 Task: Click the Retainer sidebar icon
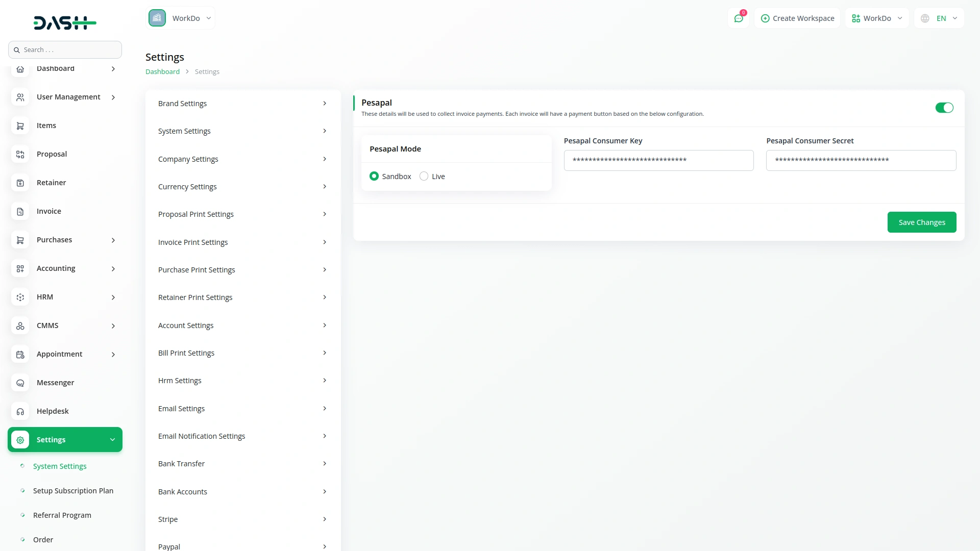point(20,183)
